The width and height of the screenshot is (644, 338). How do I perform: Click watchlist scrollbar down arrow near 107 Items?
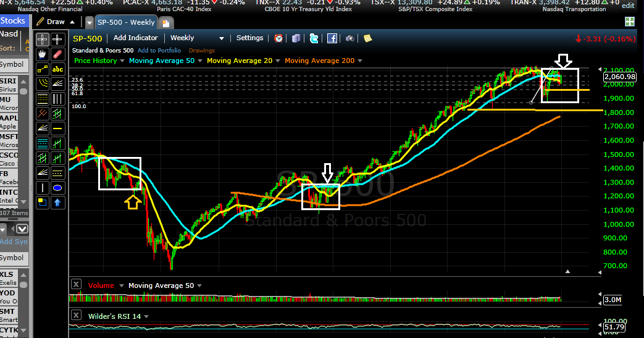click(23, 201)
